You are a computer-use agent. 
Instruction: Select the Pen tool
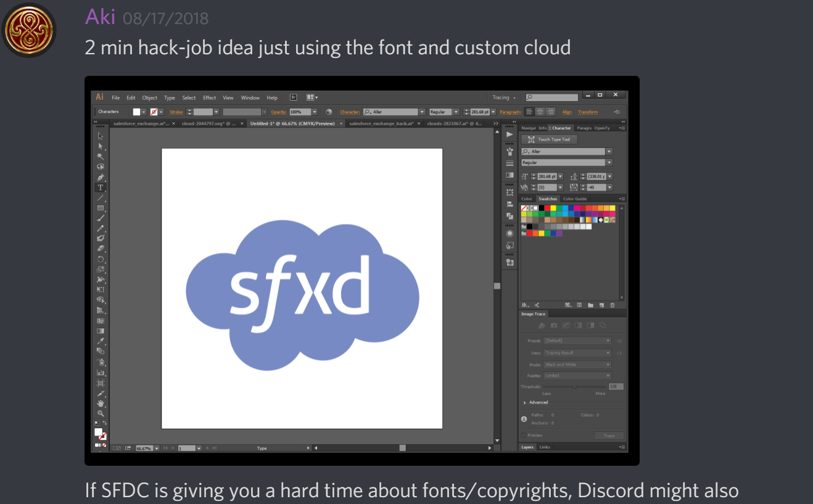[x=101, y=177]
